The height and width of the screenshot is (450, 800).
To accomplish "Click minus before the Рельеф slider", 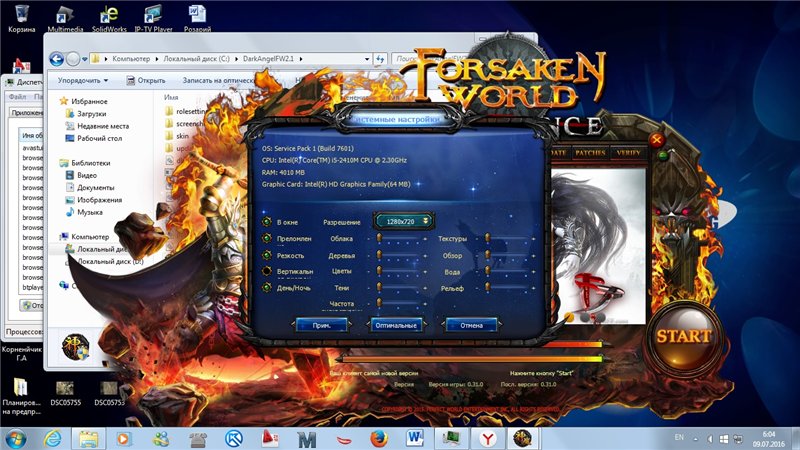I will coord(478,288).
